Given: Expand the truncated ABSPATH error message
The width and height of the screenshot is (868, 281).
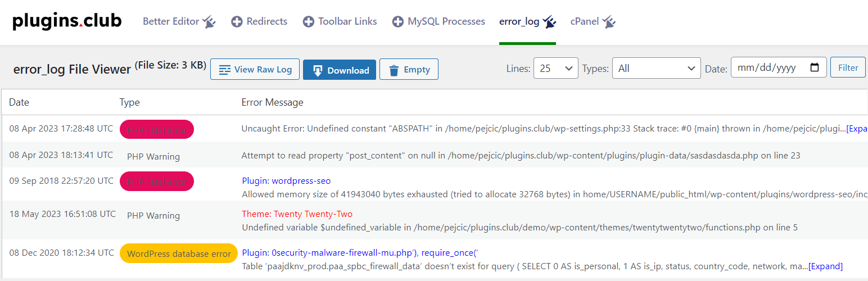Looking at the screenshot, I should click(x=857, y=129).
